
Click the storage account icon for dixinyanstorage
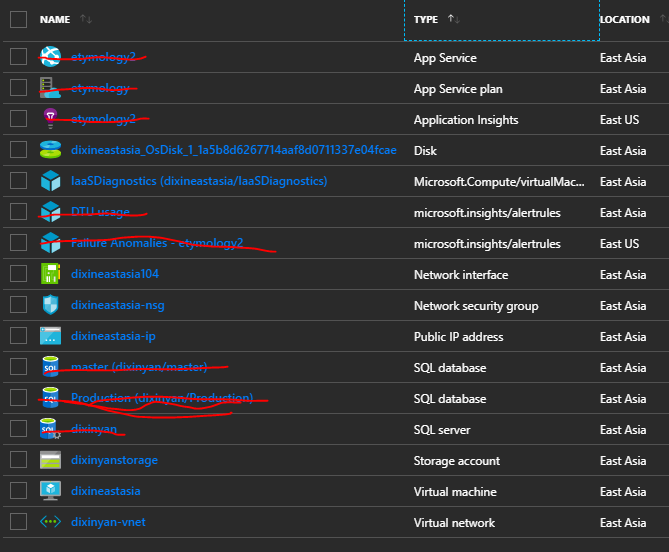(x=50, y=460)
